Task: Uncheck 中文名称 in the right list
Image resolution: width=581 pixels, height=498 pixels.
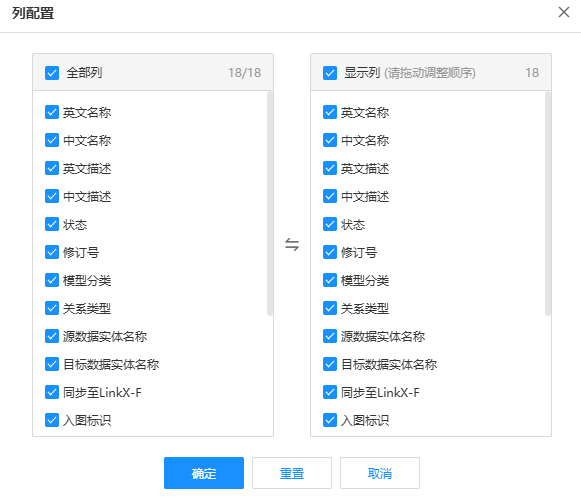Action: click(x=330, y=140)
